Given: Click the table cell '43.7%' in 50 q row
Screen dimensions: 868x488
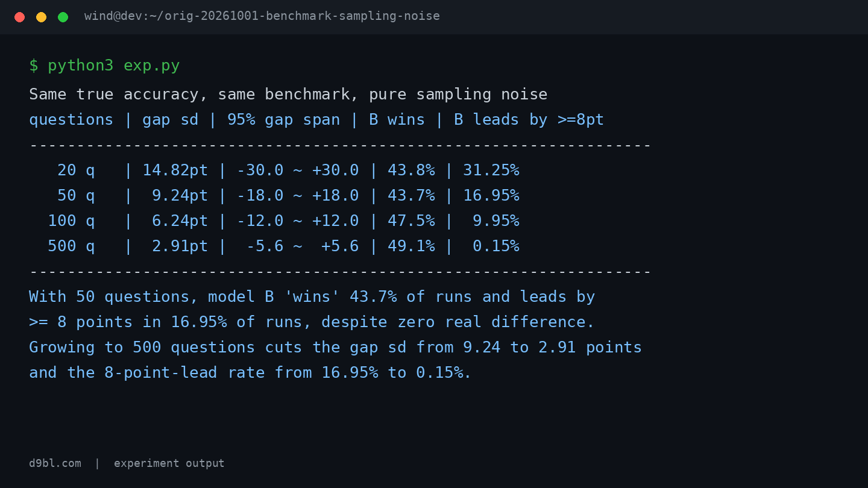Looking at the screenshot, I should 411,196.
